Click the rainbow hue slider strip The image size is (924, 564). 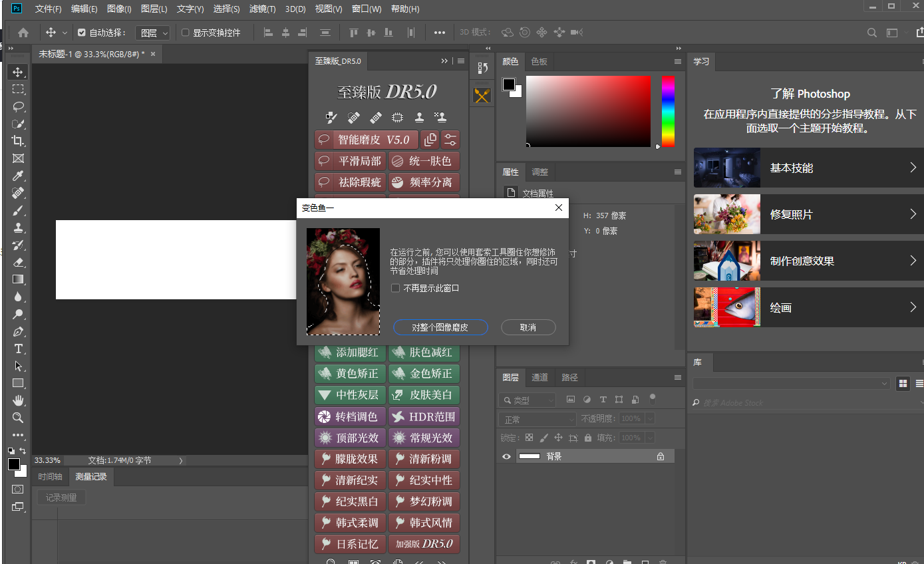point(668,111)
